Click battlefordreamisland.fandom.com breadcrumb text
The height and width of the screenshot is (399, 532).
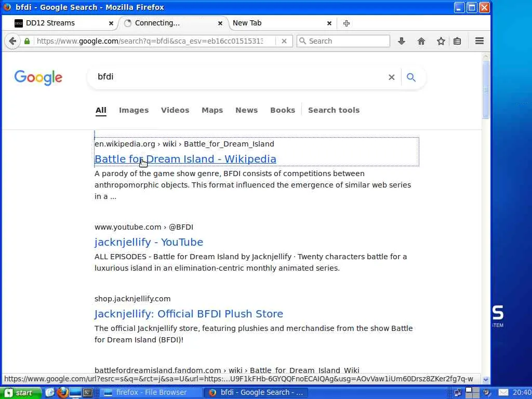point(227,370)
